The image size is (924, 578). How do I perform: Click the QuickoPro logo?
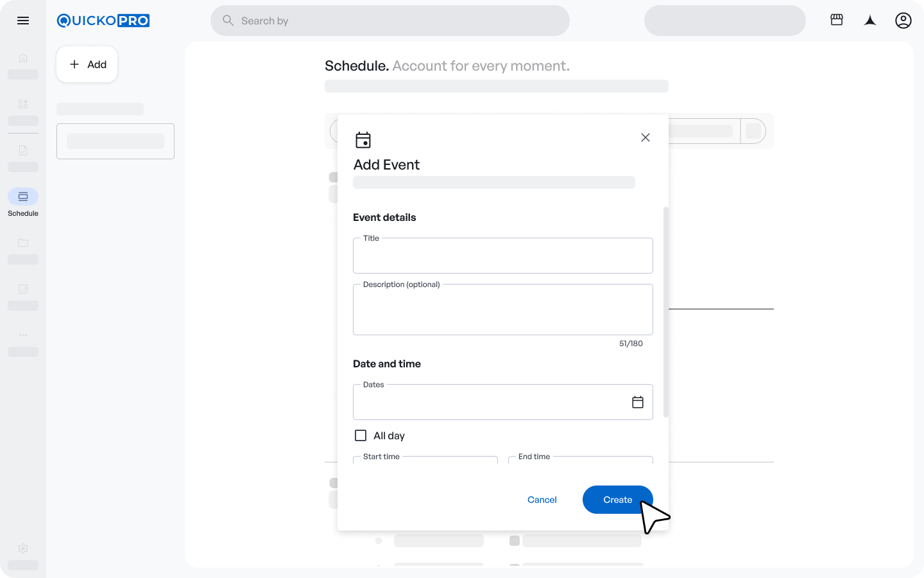[103, 21]
